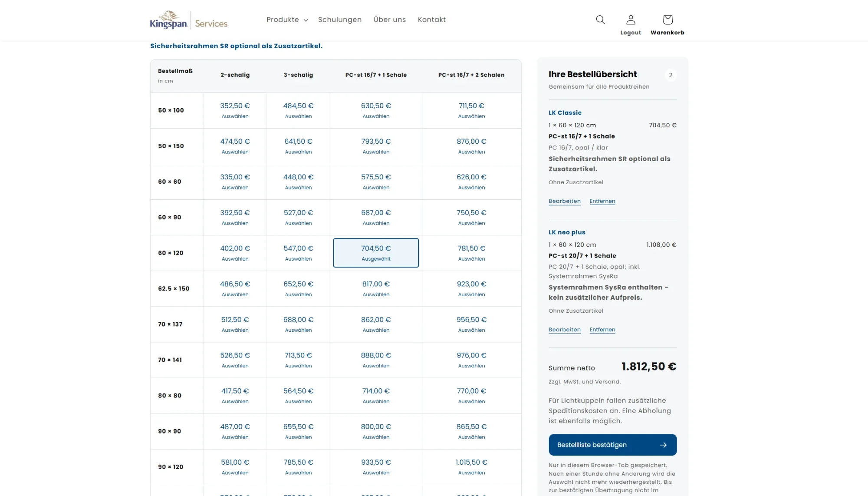
Task: Click the LK Classic heading
Action: 565,112
